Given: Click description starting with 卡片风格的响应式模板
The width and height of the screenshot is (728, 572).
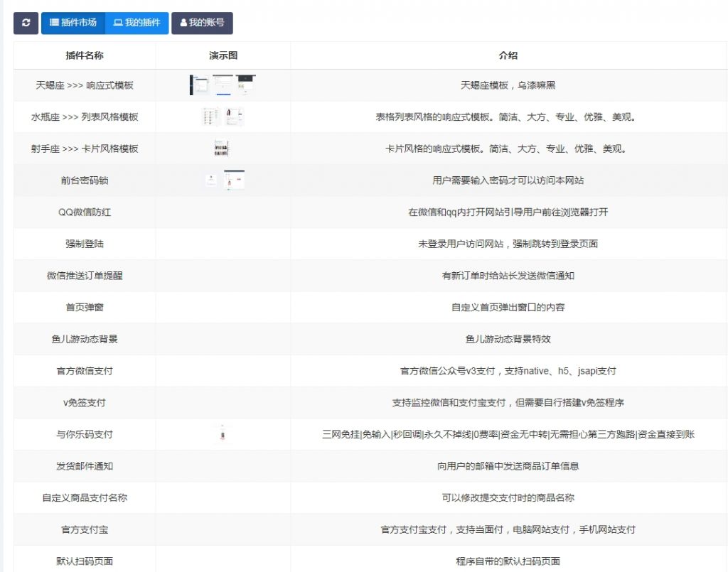Looking at the screenshot, I should [x=505, y=149].
